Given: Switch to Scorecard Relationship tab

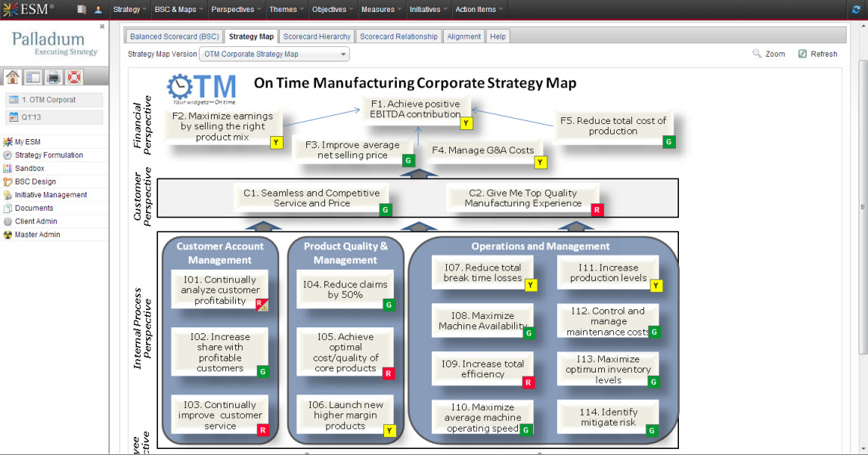Looking at the screenshot, I should (398, 36).
